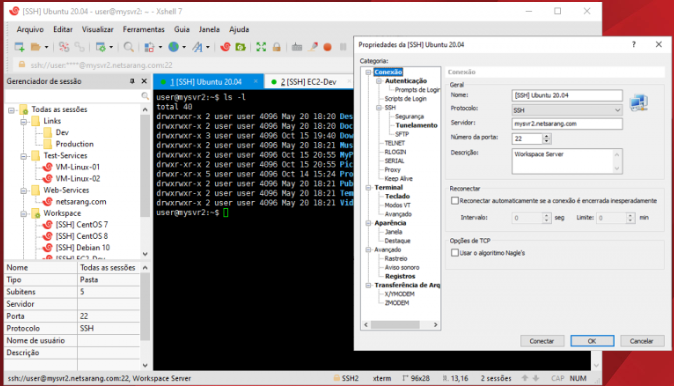
Task: Launch Xftp with the green folder icon
Action: tap(241, 47)
